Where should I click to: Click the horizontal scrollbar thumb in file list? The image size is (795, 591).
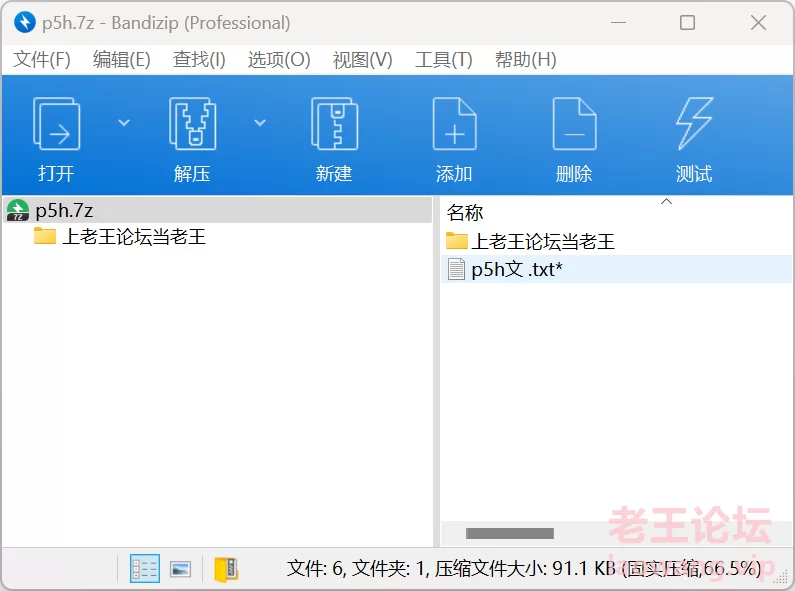[x=510, y=533]
